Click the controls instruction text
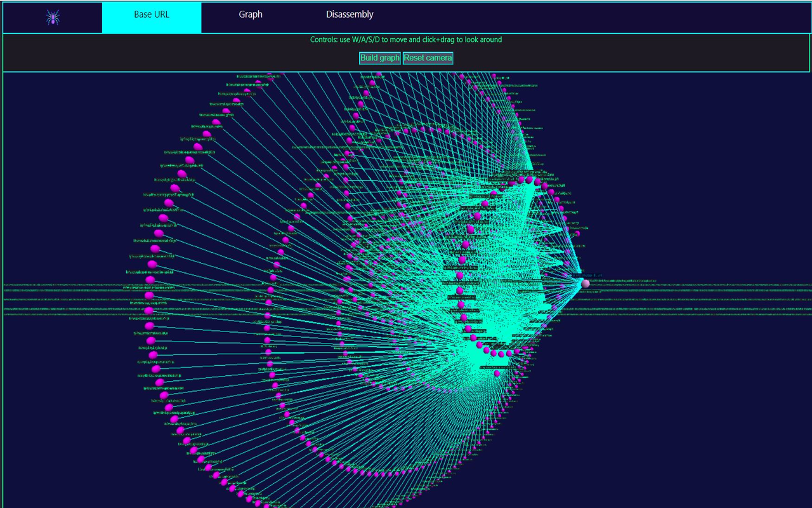The width and height of the screenshot is (812, 508). (406, 39)
